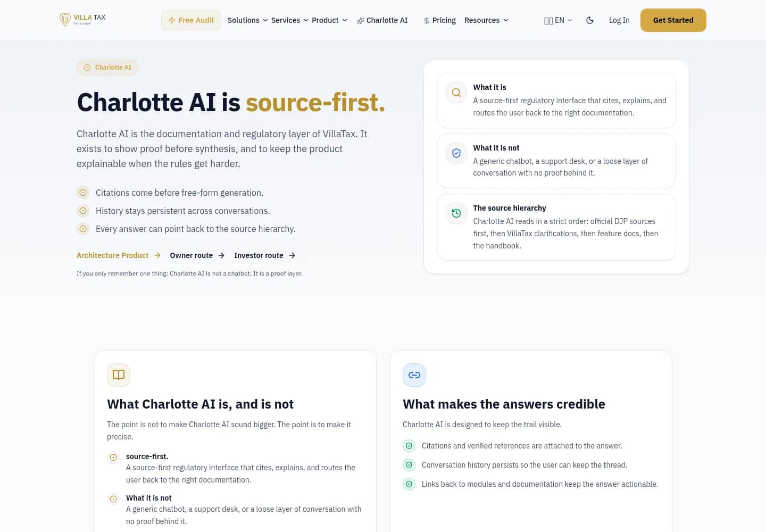This screenshot has height=532, width=766.
Task: Click the dollar icon beside Pricing
Action: pyautogui.click(x=427, y=21)
